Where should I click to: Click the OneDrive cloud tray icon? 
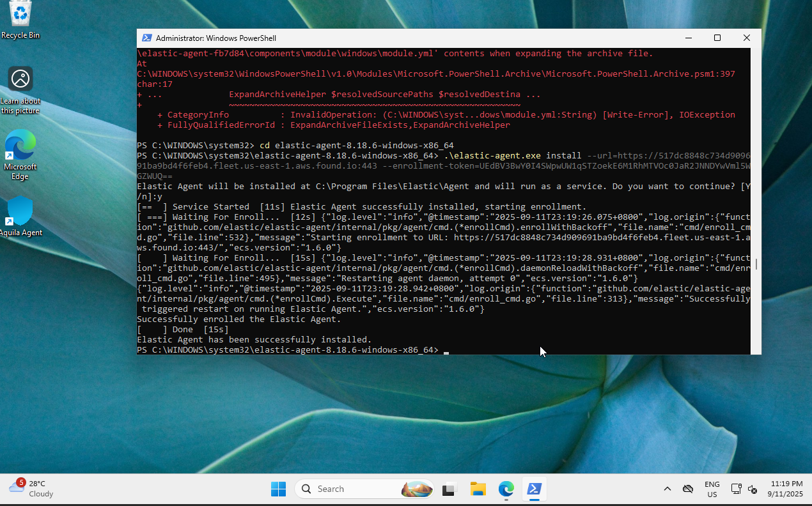(x=688, y=489)
